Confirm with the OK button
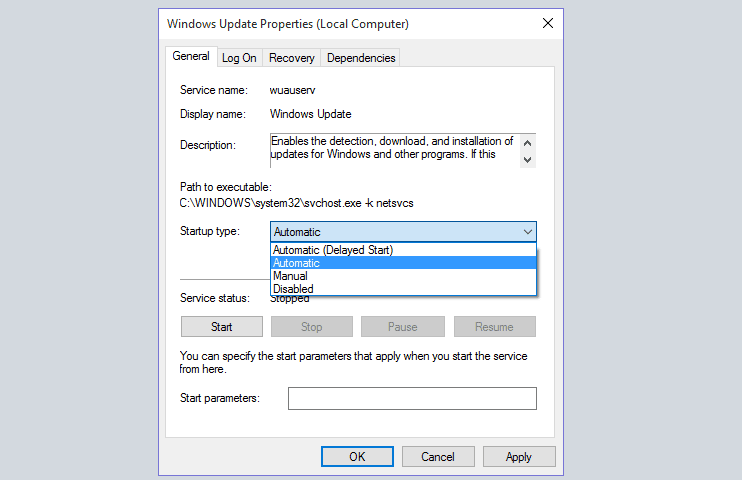 click(x=357, y=456)
